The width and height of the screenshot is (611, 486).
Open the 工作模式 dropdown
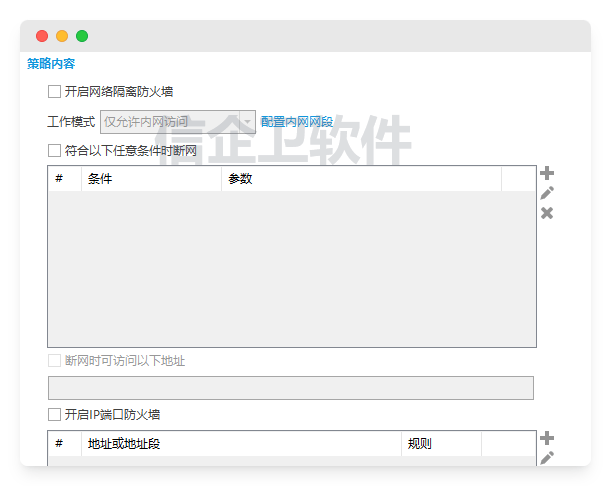tap(178, 122)
